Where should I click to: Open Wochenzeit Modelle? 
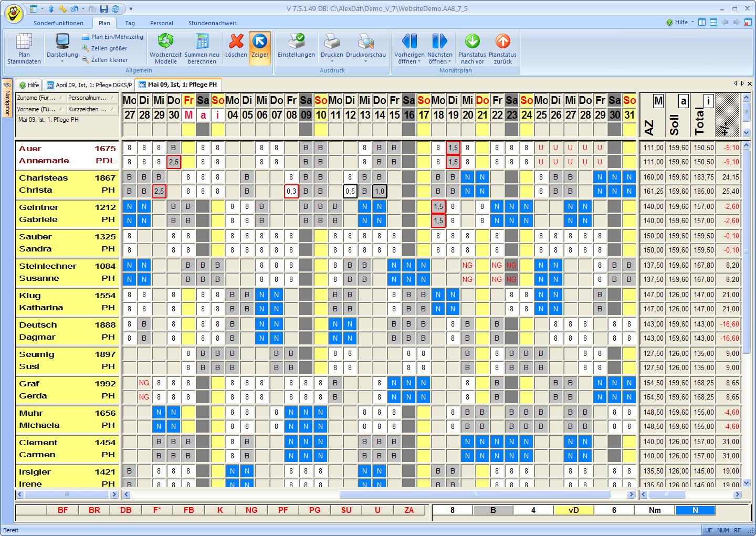click(x=165, y=48)
